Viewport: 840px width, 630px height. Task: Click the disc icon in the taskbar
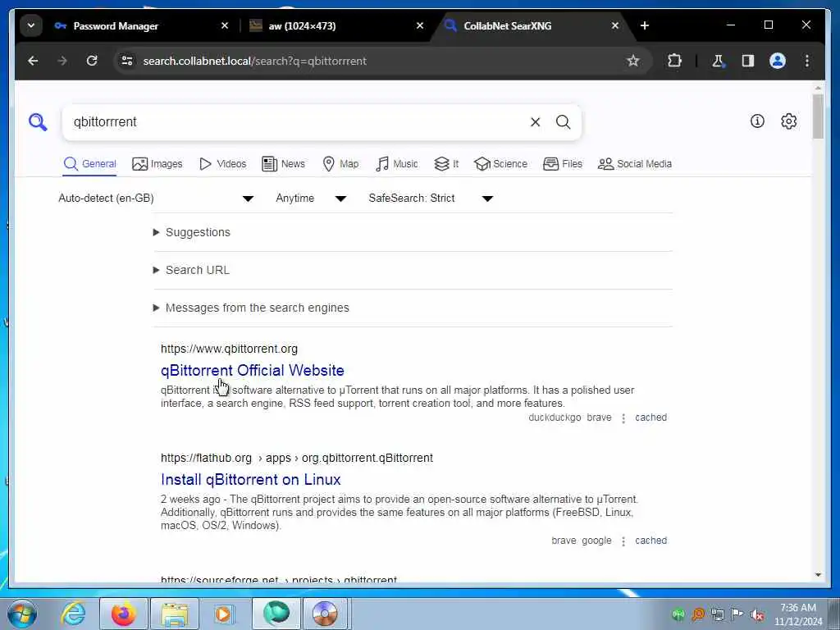point(325,614)
